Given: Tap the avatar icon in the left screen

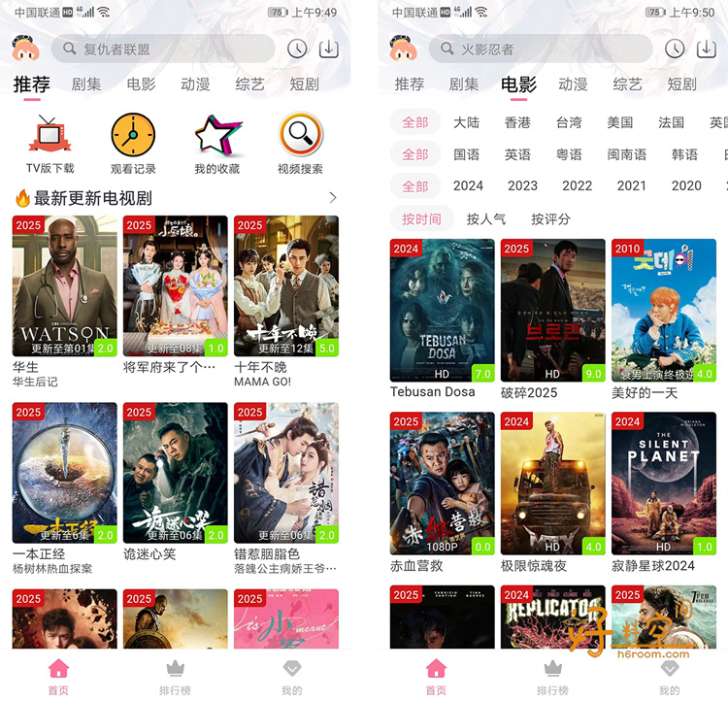Looking at the screenshot, I should point(25,49).
